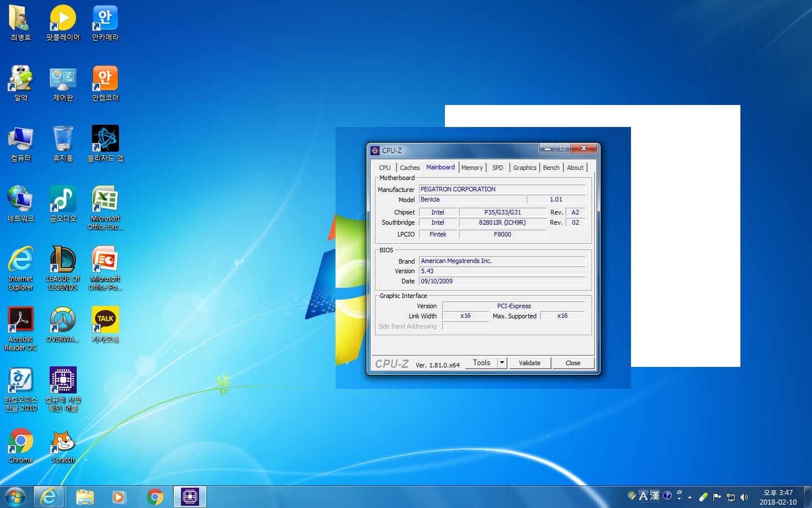Open the network tray icon
The width and height of the screenshot is (812, 508).
coord(731,497)
